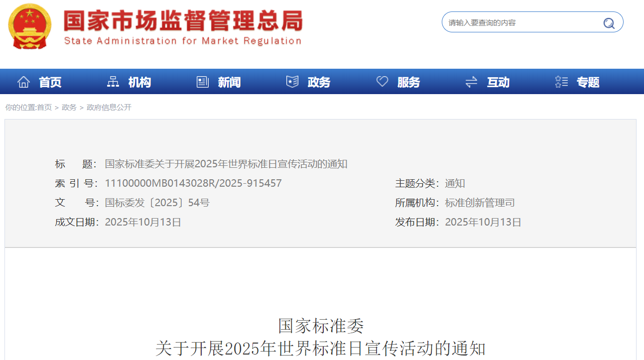Open 政府信息公开 breadcrumb link
The image size is (644, 360).
click(109, 108)
